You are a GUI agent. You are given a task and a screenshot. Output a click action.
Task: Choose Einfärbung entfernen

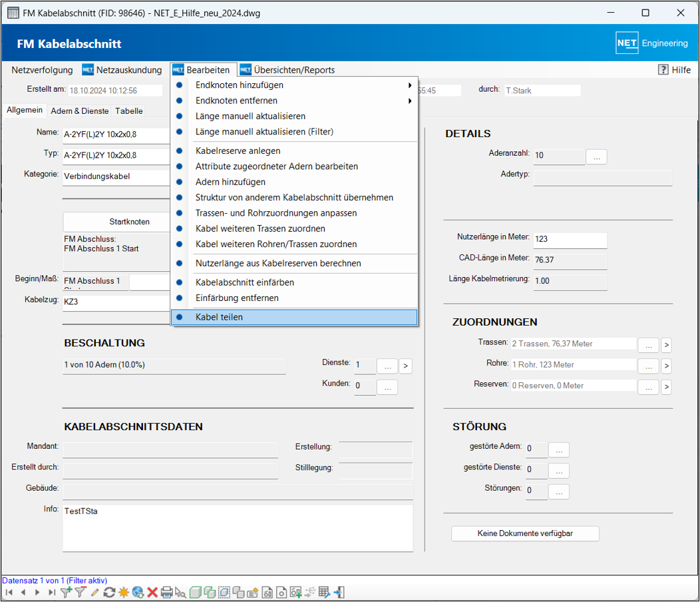(294, 298)
